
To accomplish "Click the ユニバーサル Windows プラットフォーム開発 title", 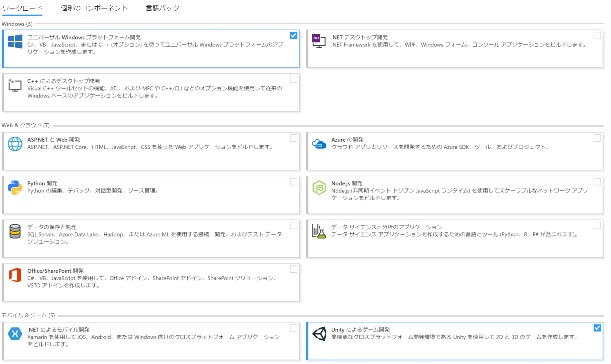I will pyautogui.click(x=84, y=37).
